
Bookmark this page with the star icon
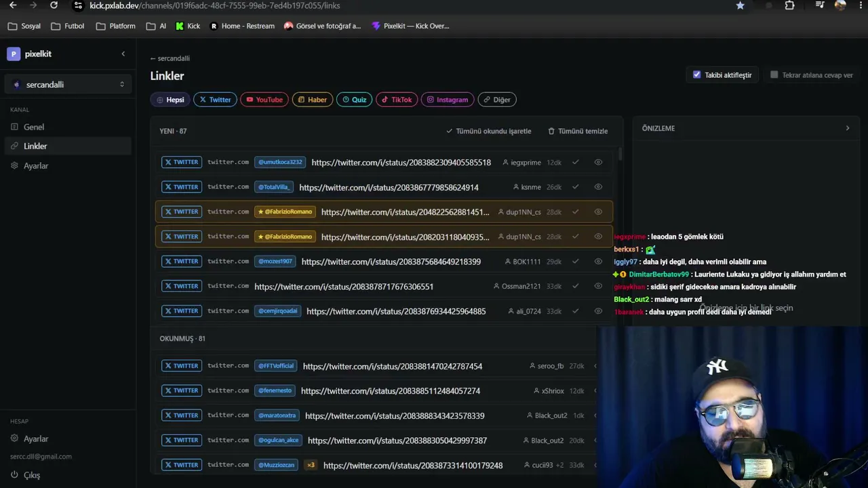[x=741, y=5]
